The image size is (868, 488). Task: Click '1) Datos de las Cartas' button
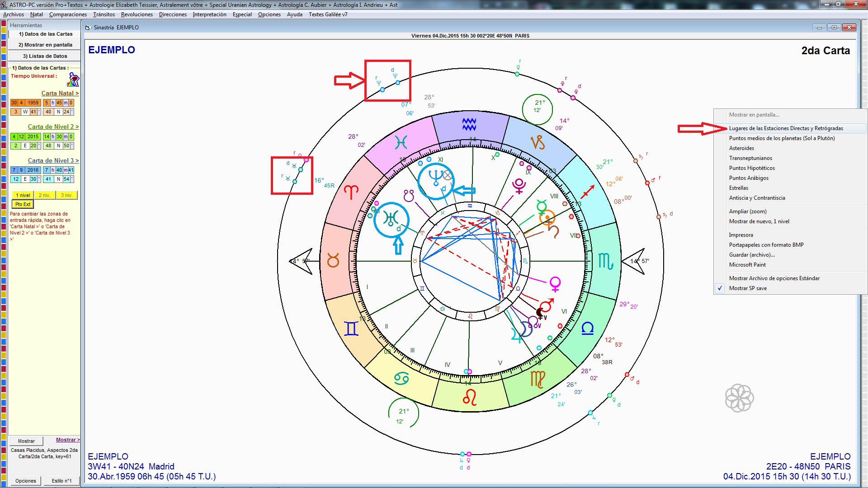point(45,34)
